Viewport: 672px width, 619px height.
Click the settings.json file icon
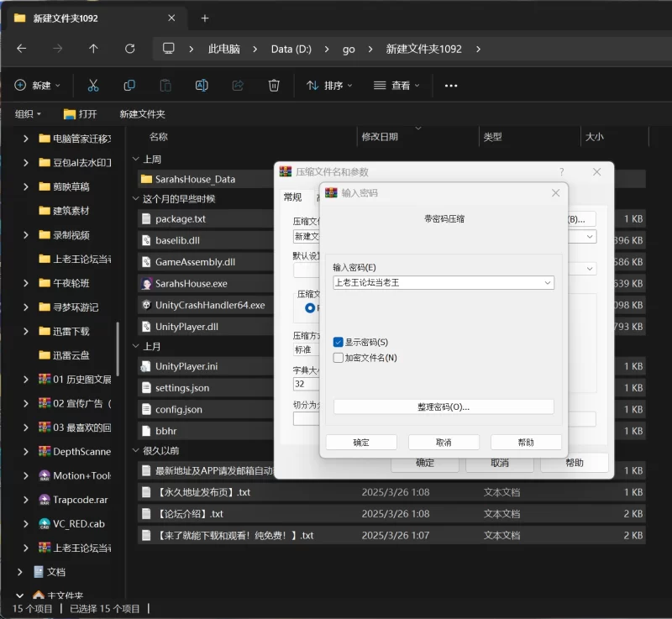[146, 388]
